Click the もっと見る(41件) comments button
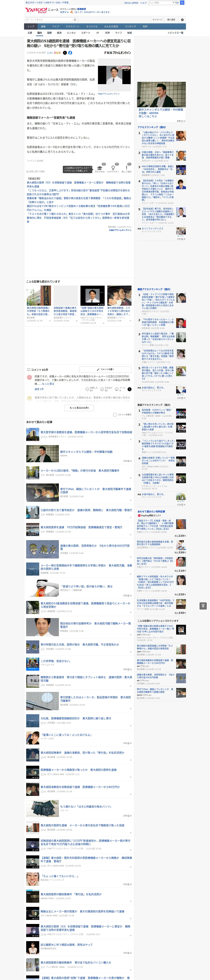Image resolution: width=210 pixels, height=980 pixels. [x=79, y=408]
